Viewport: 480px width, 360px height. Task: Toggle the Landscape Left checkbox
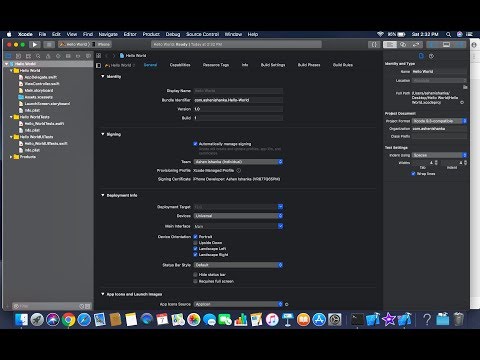pyautogui.click(x=195, y=249)
